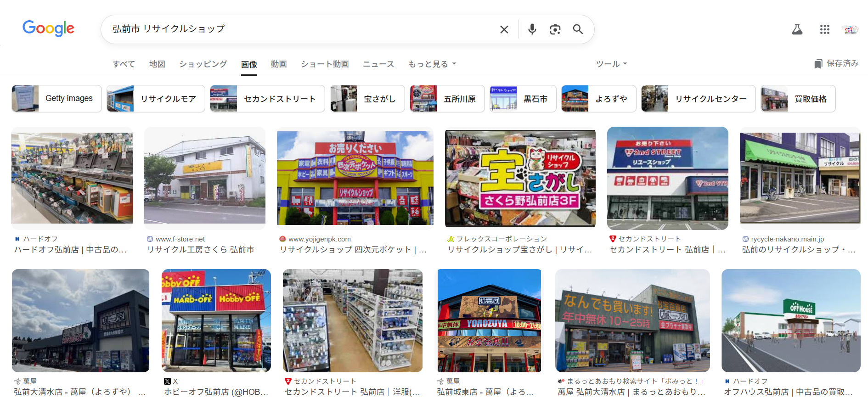Switch to ニュース tab
868x398 pixels.
(x=378, y=64)
